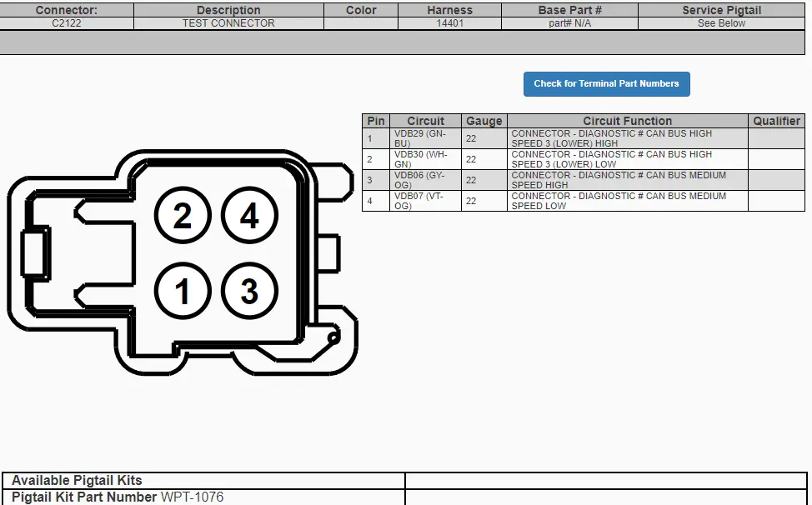Click the Harness header cell
Viewport: 812px width, 505px height.
point(449,10)
